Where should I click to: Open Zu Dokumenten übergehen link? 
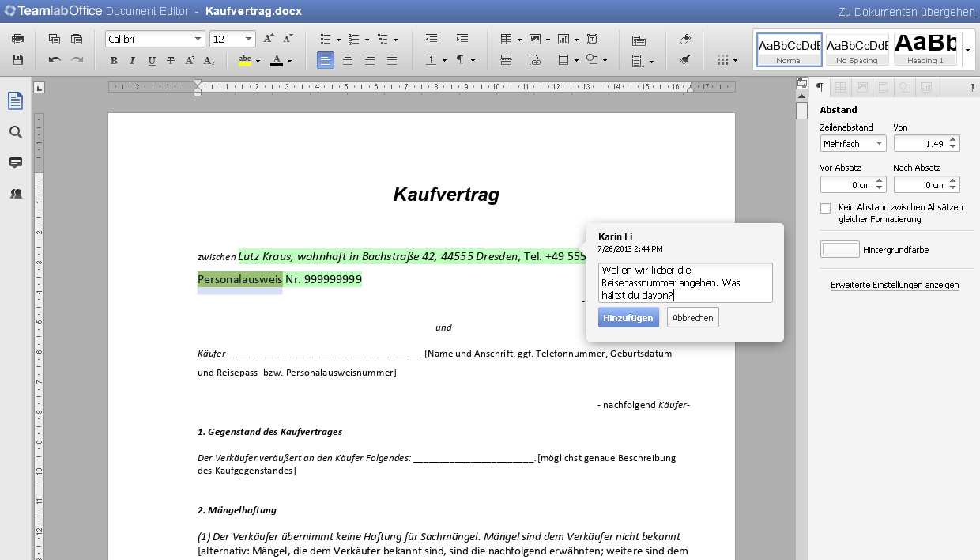pyautogui.click(x=906, y=12)
